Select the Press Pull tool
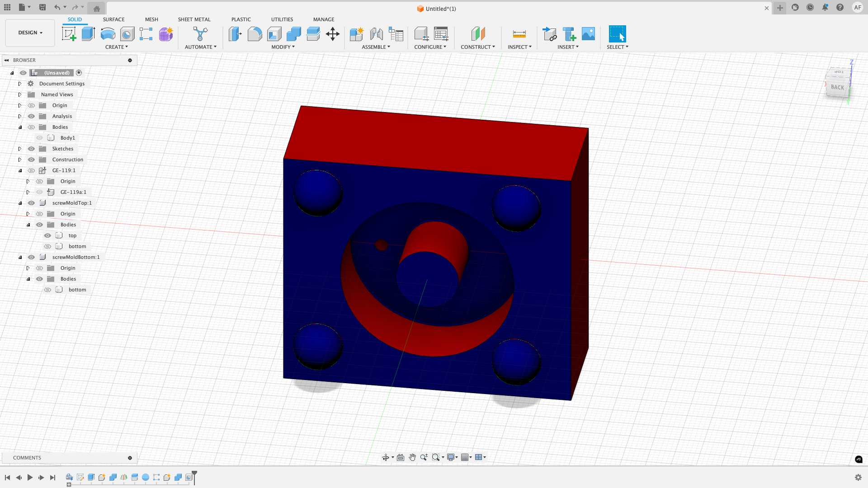The width and height of the screenshot is (868, 488). tap(235, 34)
